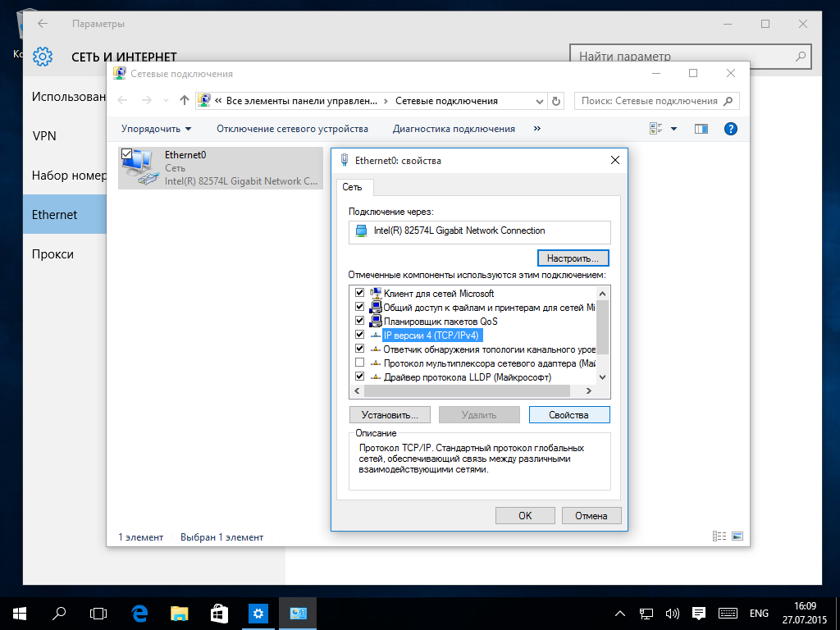
Task: Open Windows Store from taskbar
Action: pyautogui.click(x=219, y=614)
